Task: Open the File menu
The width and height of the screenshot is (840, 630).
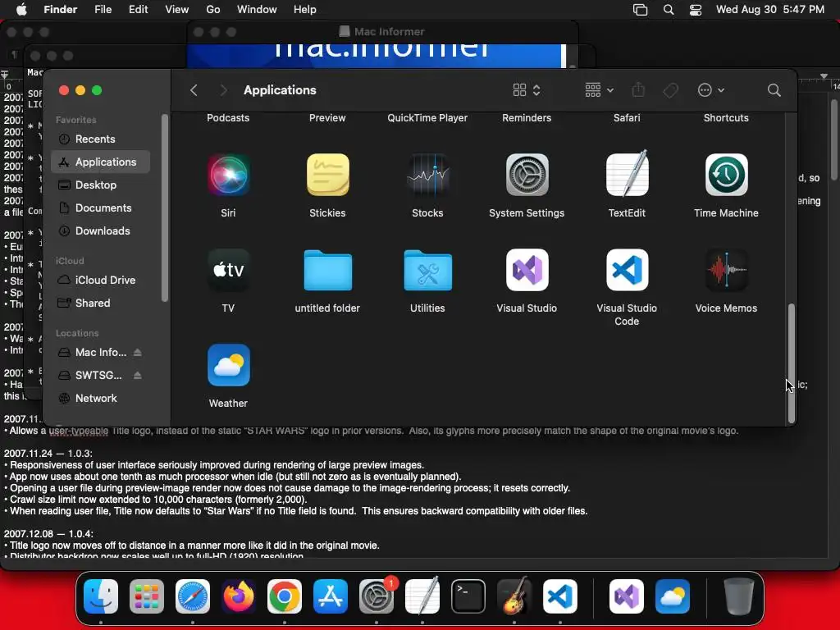Action: click(x=103, y=9)
